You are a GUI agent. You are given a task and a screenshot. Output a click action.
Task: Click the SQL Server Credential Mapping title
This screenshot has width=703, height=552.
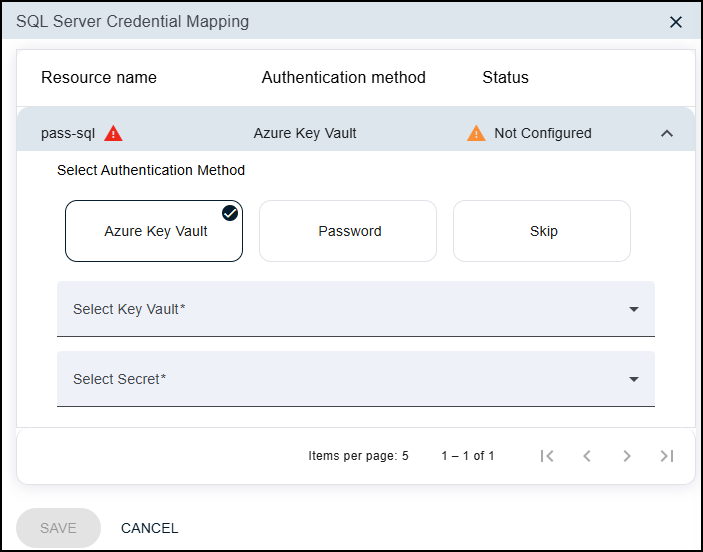tap(132, 22)
